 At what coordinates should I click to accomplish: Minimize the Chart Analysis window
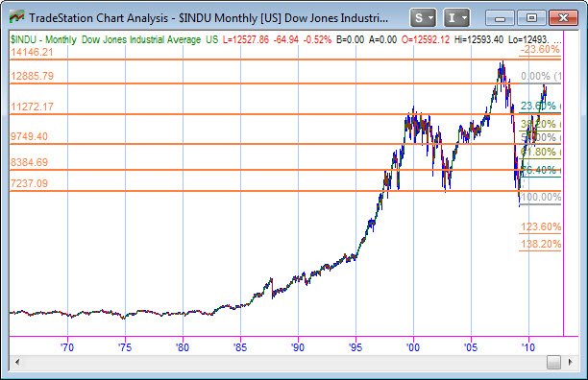pos(501,18)
